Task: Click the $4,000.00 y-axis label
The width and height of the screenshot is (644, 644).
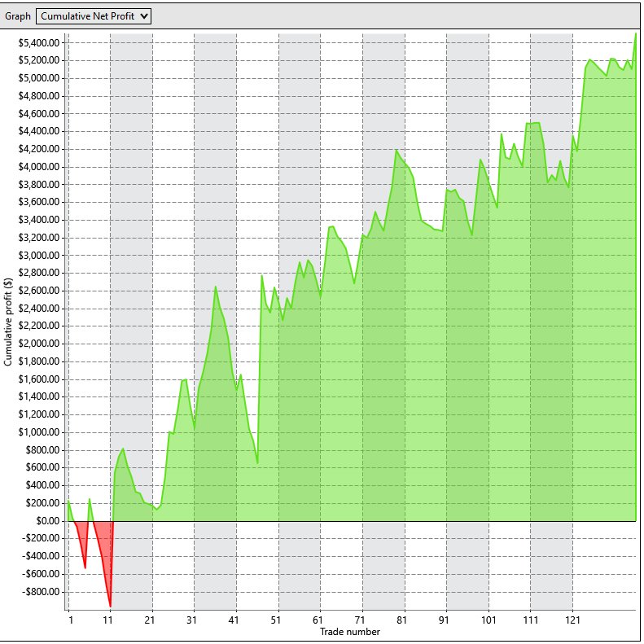Action: (x=39, y=167)
